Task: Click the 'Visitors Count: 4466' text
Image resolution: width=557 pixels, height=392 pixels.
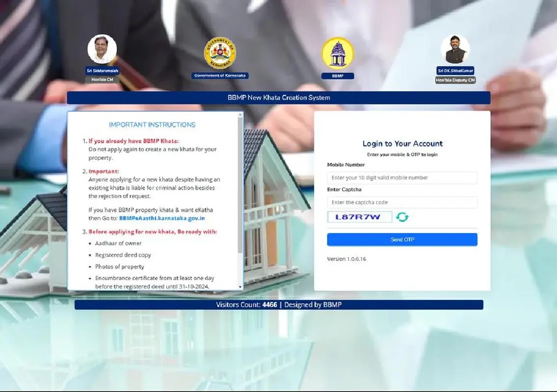Action: [x=247, y=305]
